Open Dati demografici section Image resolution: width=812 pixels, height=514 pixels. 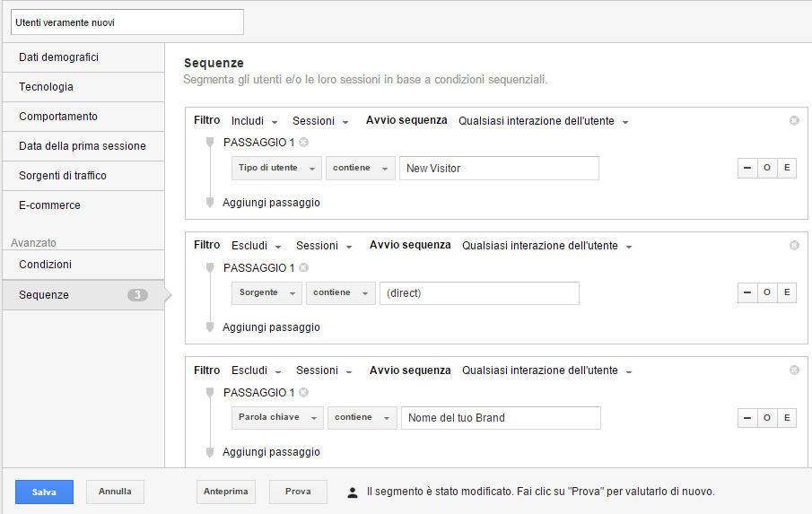tap(83, 57)
